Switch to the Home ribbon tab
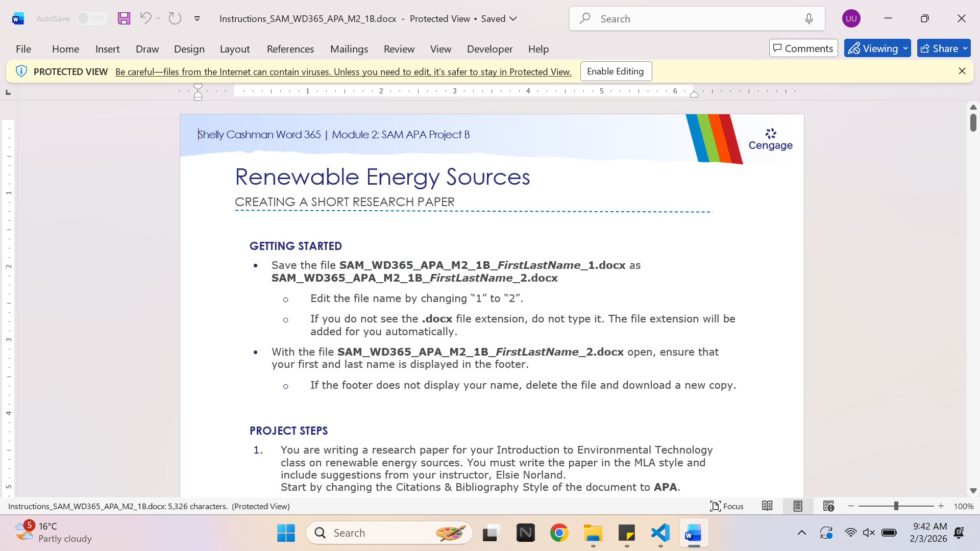The width and height of the screenshot is (980, 551). coord(65,49)
